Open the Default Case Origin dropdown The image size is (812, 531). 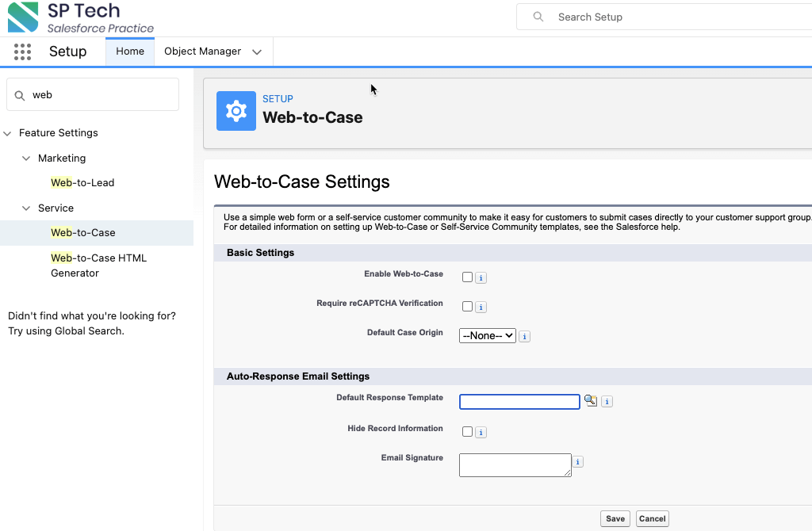pyautogui.click(x=487, y=336)
